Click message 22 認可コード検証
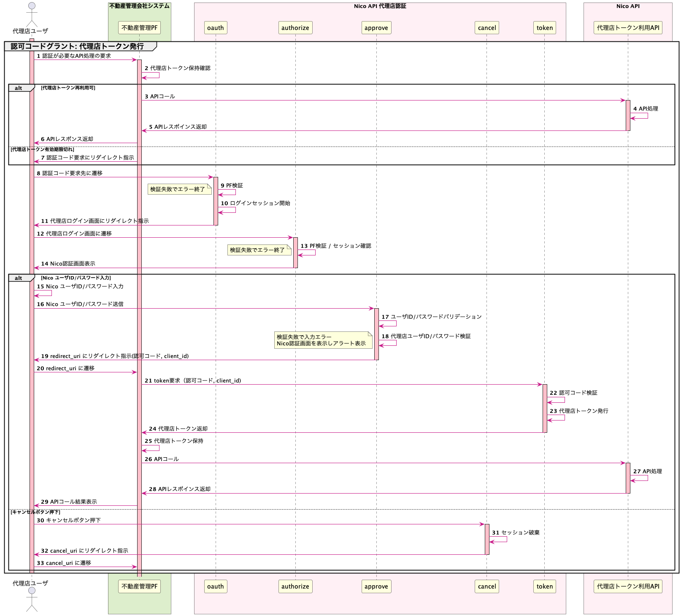Screen dimensions: 681x616 click(x=573, y=393)
